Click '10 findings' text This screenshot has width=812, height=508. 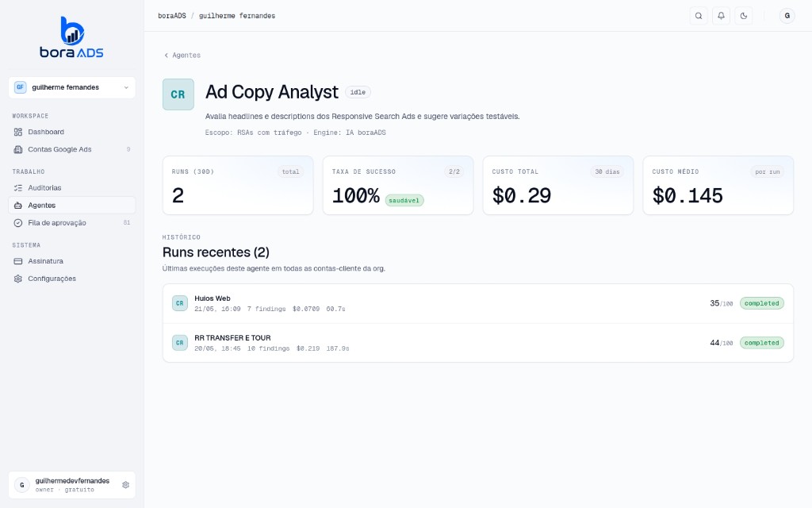point(268,348)
